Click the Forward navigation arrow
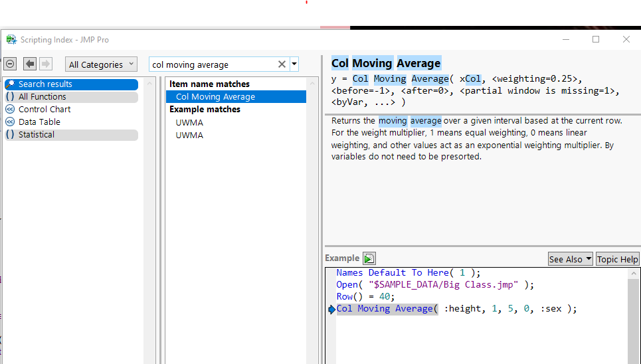The image size is (641, 364). click(x=46, y=64)
